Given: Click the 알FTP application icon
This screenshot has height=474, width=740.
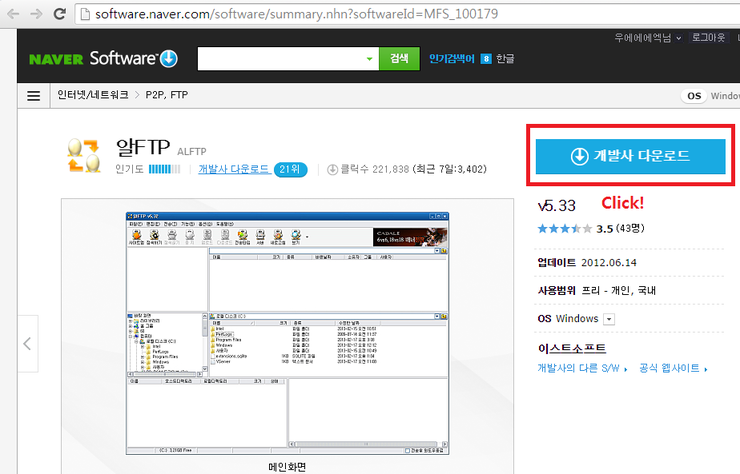Looking at the screenshot, I should click(84, 156).
